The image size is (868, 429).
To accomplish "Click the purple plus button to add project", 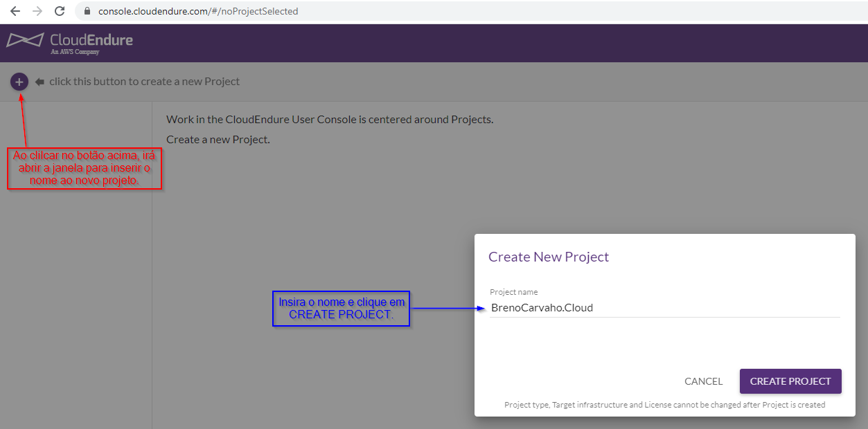I will coord(19,82).
